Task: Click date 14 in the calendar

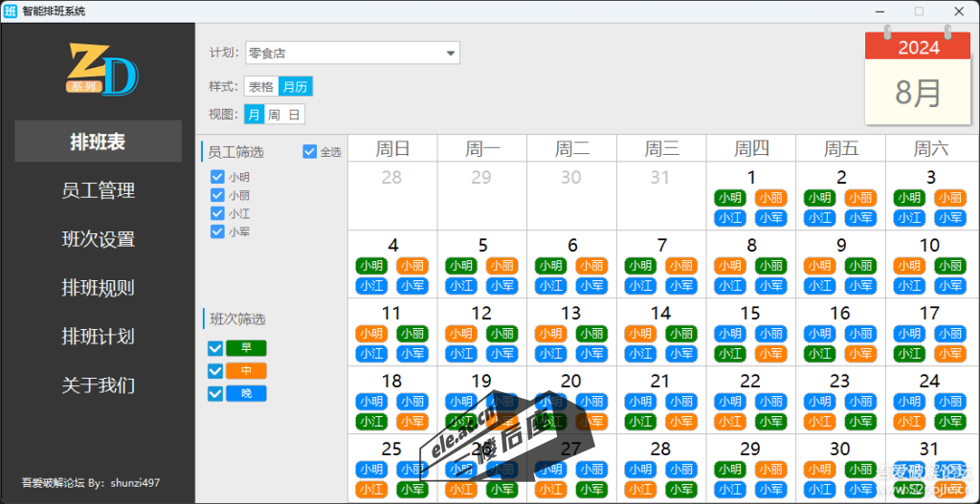Action: 660,313
